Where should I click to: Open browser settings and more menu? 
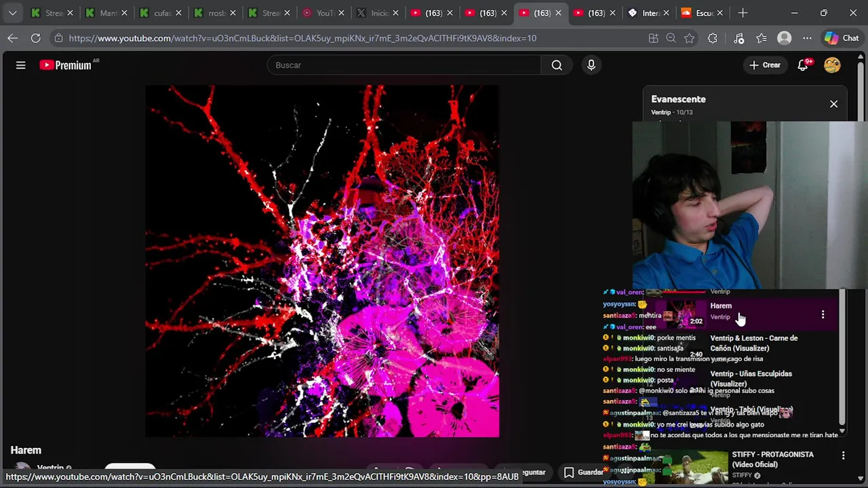807,38
